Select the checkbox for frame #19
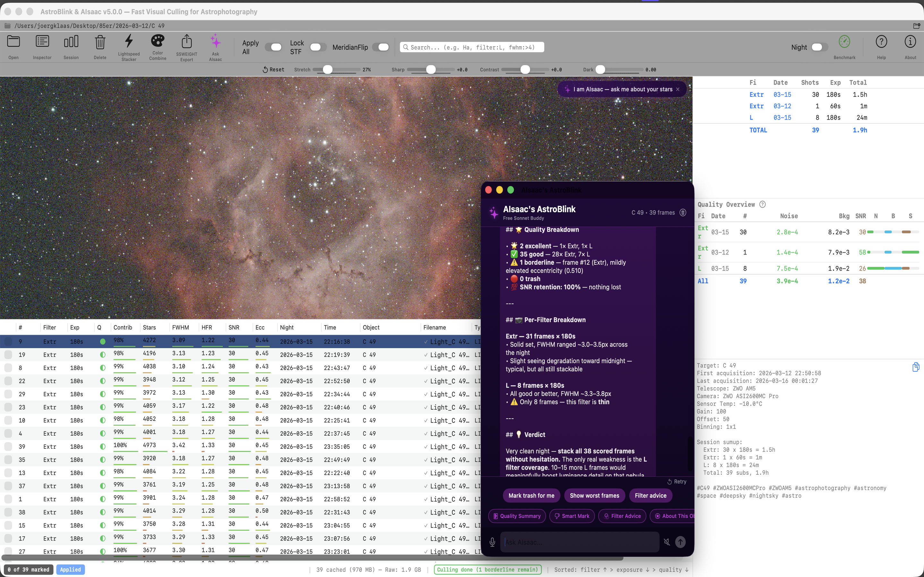This screenshot has height=577, width=924. 8,355
